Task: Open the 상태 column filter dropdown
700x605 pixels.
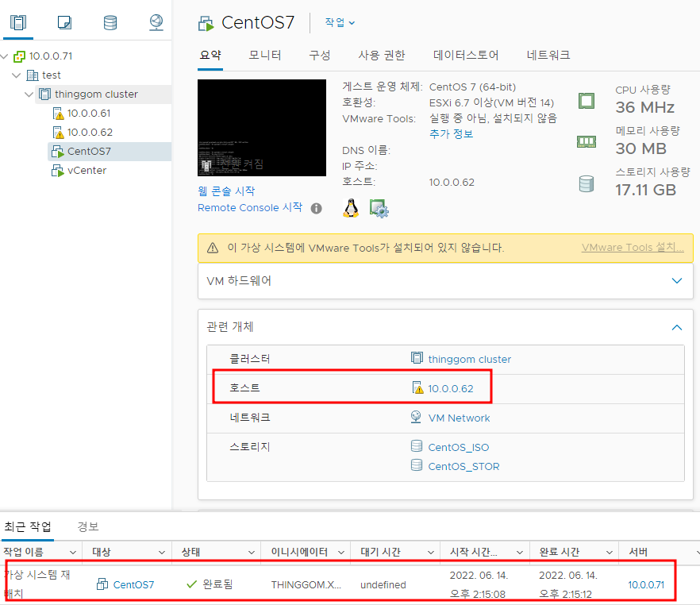Action: 252,553
